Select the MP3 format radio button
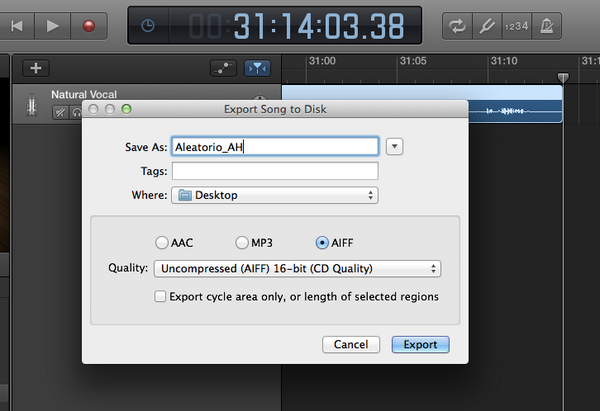The width and height of the screenshot is (600, 411). tap(242, 243)
